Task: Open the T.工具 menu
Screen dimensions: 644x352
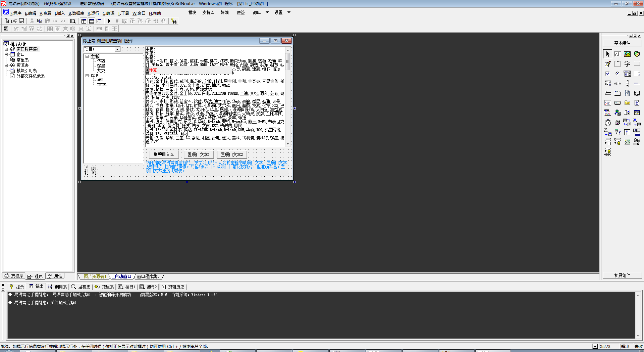Action: click(x=123, y=13)
